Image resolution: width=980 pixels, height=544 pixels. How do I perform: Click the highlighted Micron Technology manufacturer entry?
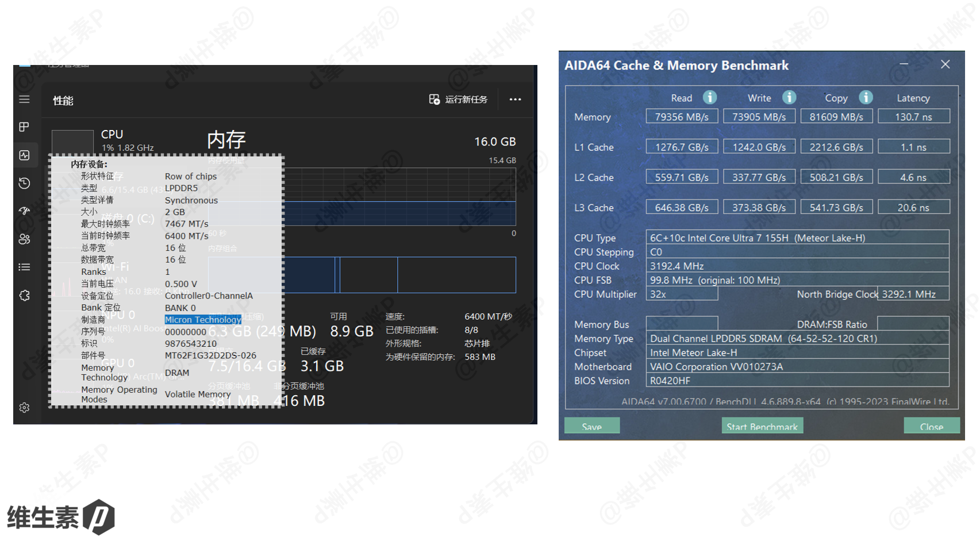click(x=203, y=320)
